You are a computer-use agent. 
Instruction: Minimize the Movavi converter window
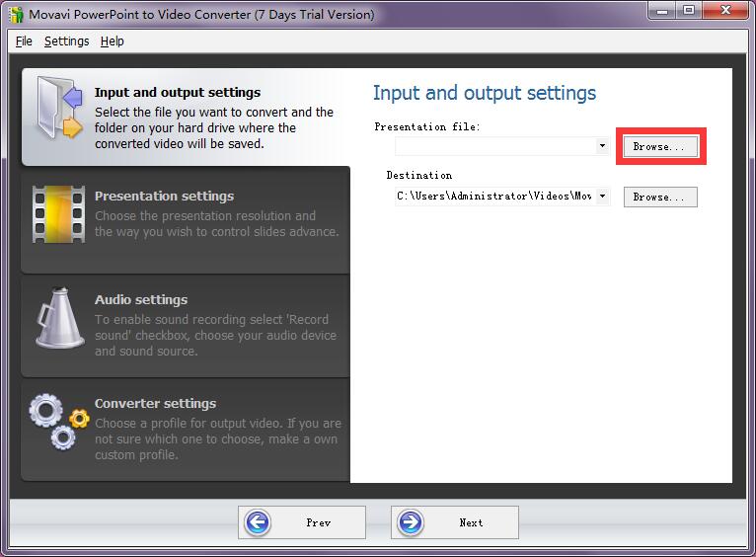coord(663,11)
